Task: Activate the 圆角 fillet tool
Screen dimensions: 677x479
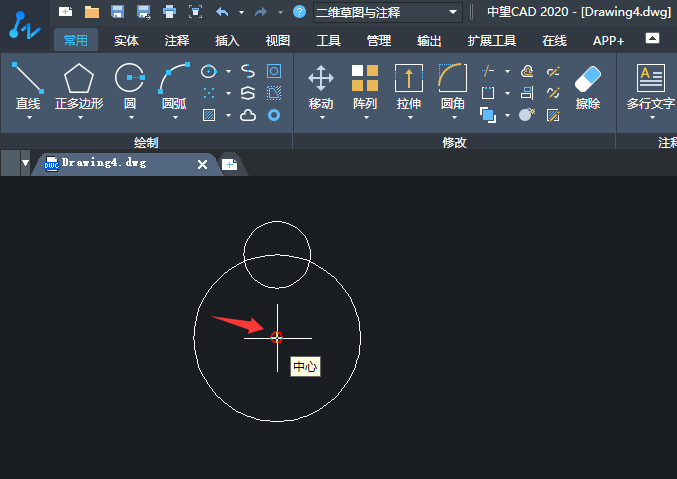Action: [x=452, y=86]
